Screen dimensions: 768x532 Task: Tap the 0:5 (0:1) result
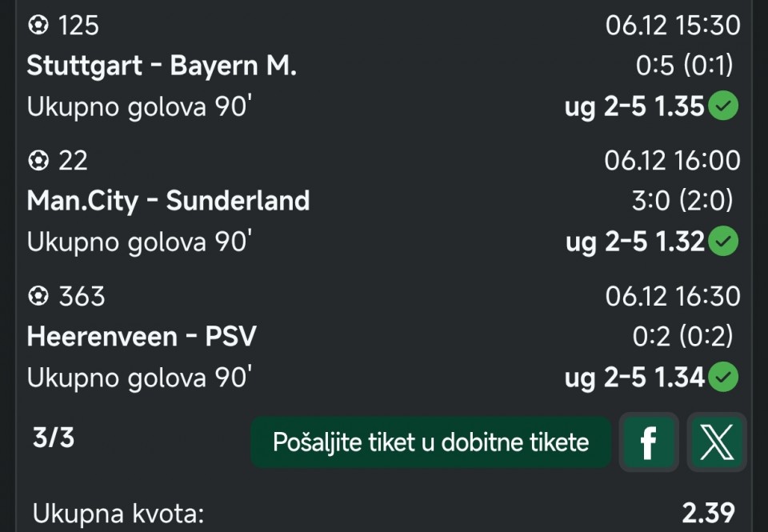click(684, 66)
